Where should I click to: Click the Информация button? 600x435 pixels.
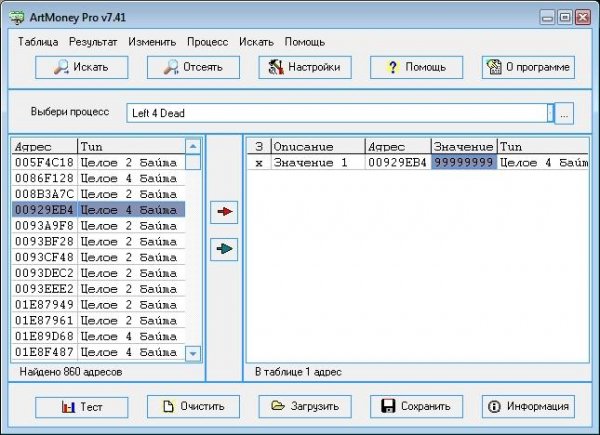[528, 407]
